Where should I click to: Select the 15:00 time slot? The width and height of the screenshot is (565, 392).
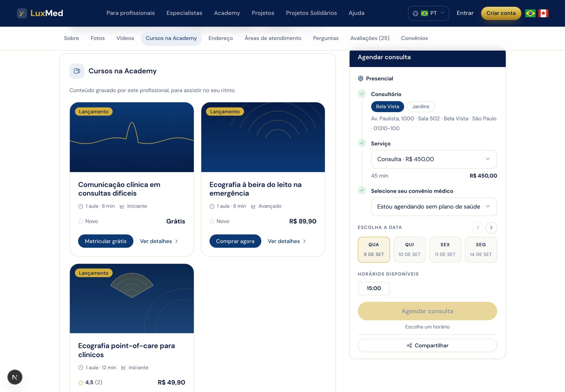click(x=374, y=289)
